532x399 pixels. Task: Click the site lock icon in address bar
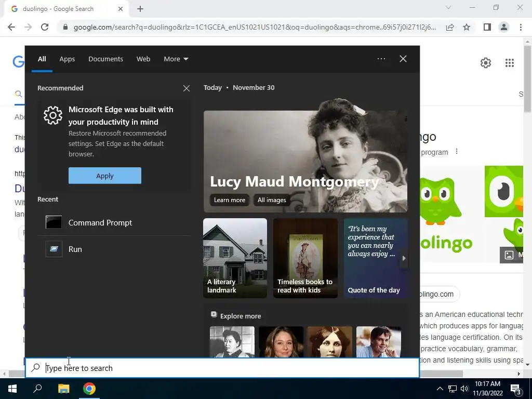click(65, 27)
